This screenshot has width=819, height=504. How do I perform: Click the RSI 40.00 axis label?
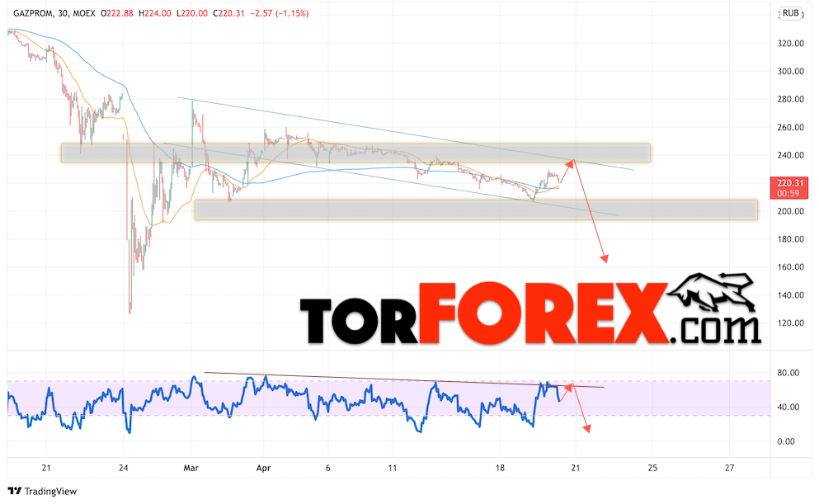coord(788,407)
